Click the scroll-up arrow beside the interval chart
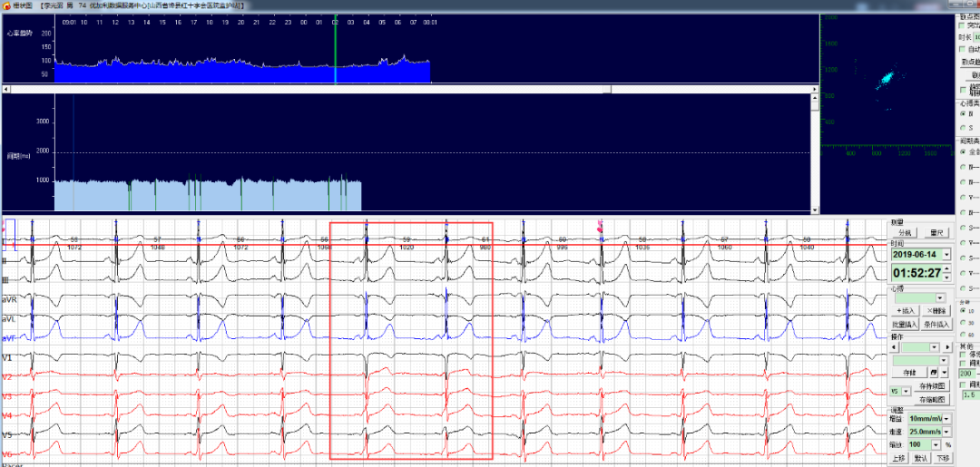 coord(815,99)
